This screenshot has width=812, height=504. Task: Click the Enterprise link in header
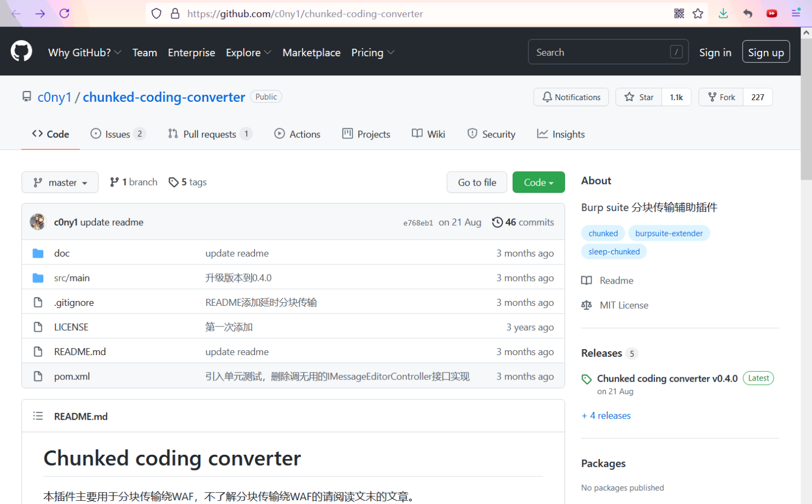[191, 53]
